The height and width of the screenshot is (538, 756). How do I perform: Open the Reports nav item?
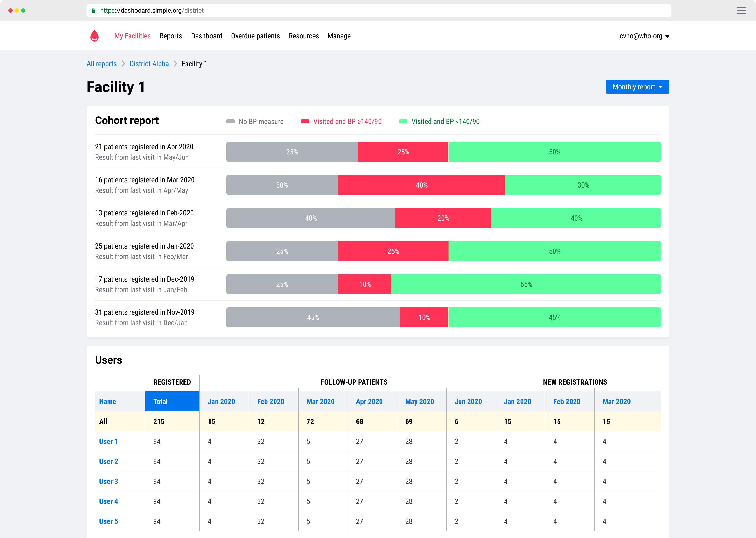click(170, 36)
